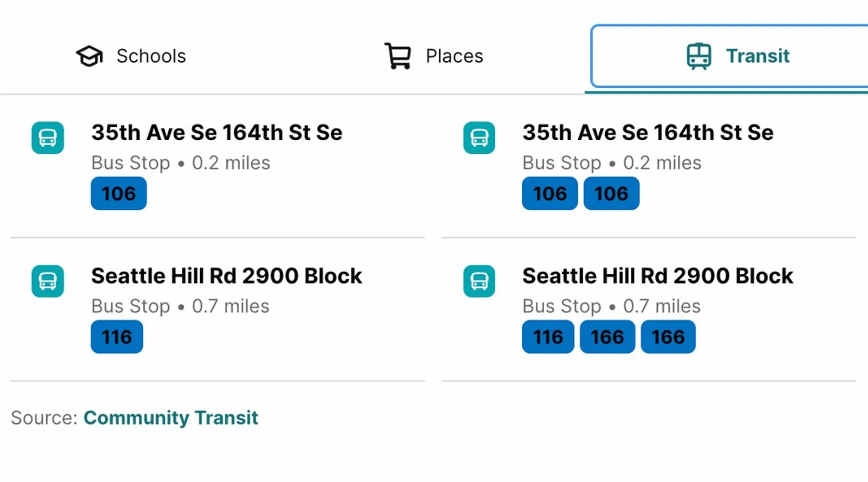
Task: Click the graduation cap Schools icon
Action: click(x=90, y=56)
